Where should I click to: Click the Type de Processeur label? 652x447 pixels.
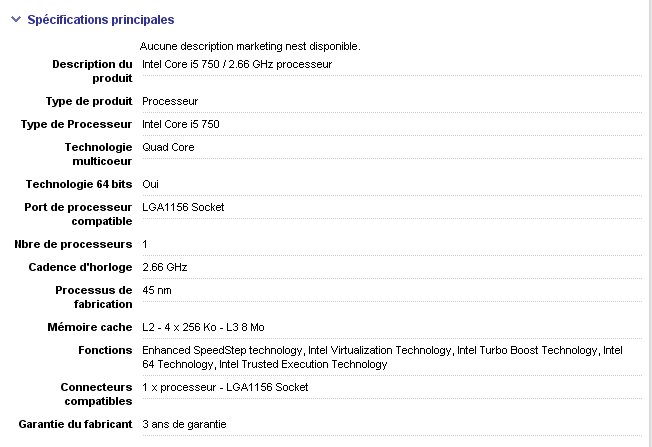[x=77, y=124]
